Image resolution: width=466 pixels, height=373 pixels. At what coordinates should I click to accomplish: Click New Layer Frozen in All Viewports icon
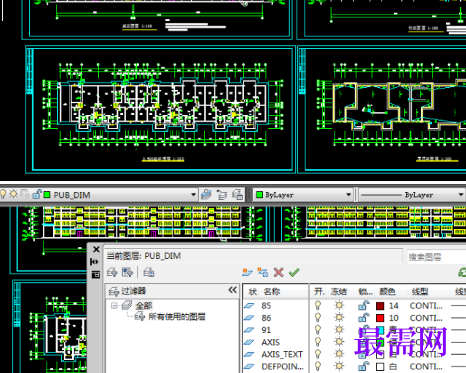(263, 272)
